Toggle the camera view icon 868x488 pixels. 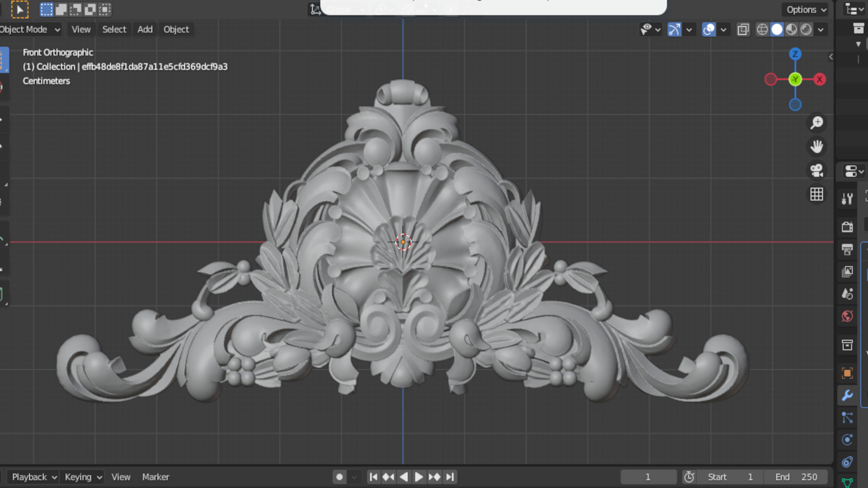[x=816, y=170]
